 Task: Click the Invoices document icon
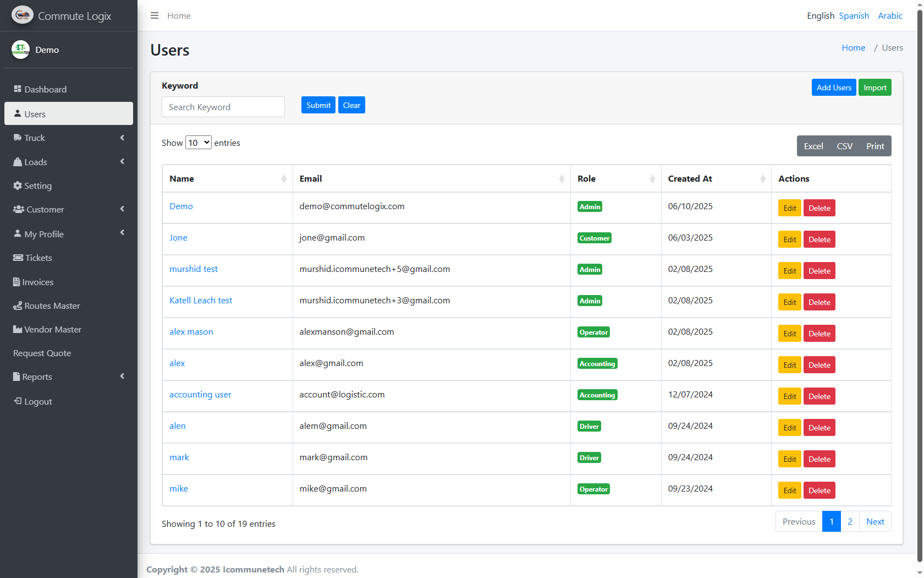tap(17, 281)
